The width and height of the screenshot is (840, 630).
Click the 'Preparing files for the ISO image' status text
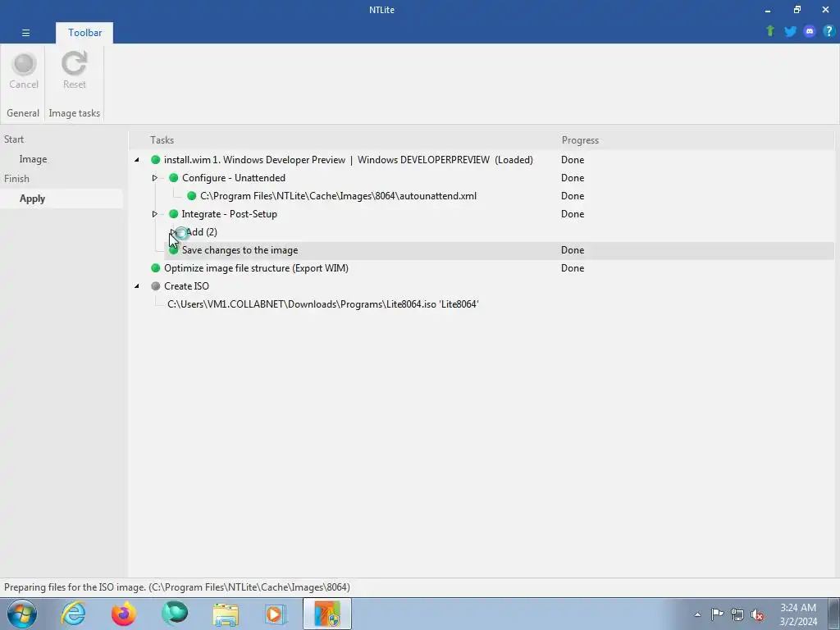(177, 587)
